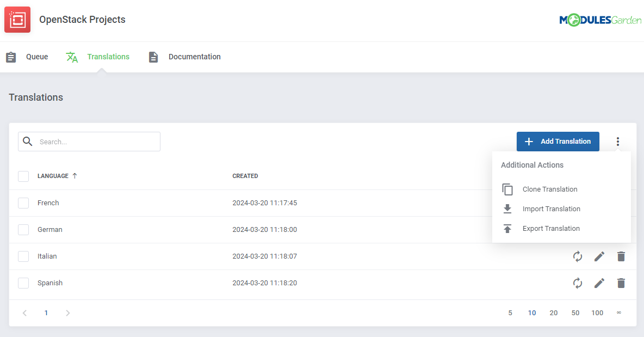Viewport: 644px width, 337px height.
Task: Click the LANGUAGE column sort arrow
Action: point(75,175)
